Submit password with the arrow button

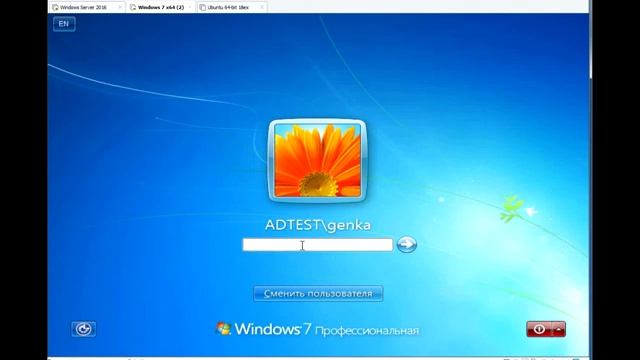pyautogui.click(x=407, y=244)
